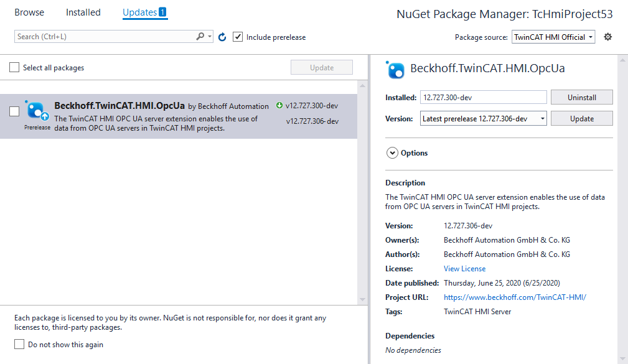
Task: Click the green installed version arrow icon
Action: pos(279,105)
